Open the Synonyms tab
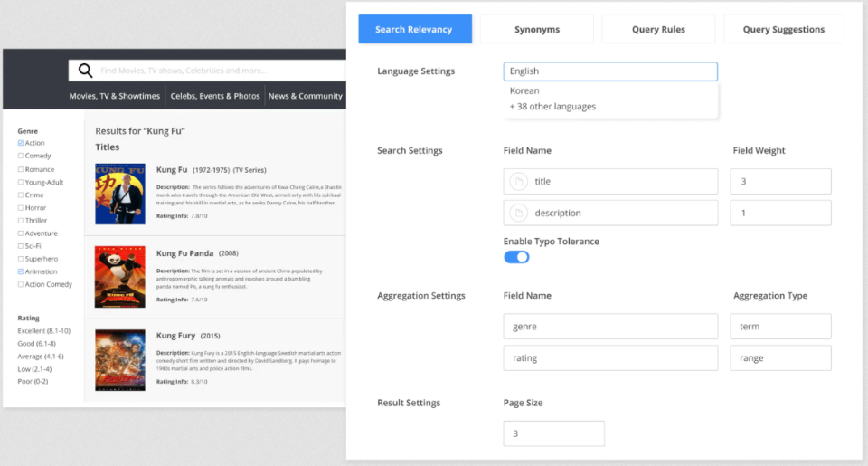The image size is (868, 466). pos(537,29)
